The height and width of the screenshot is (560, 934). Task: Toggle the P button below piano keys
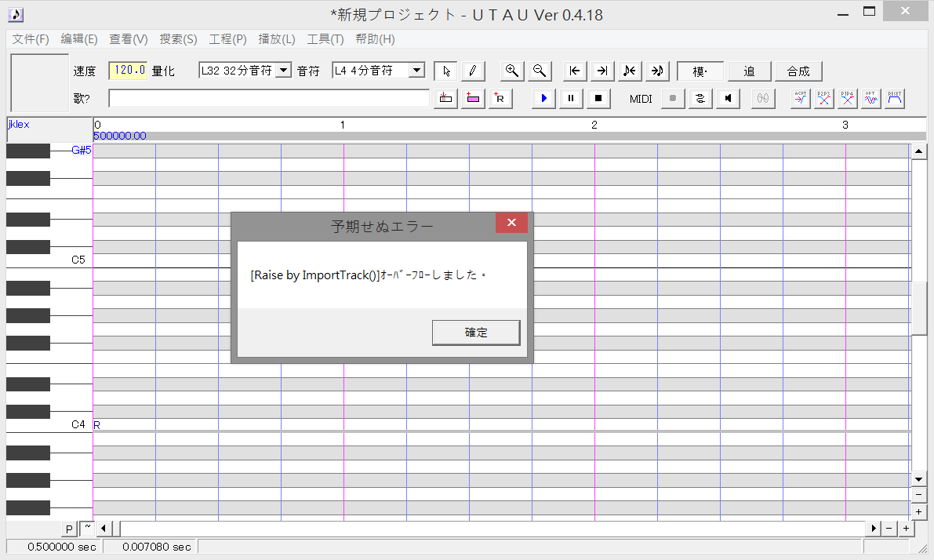(x=69, y=529)
